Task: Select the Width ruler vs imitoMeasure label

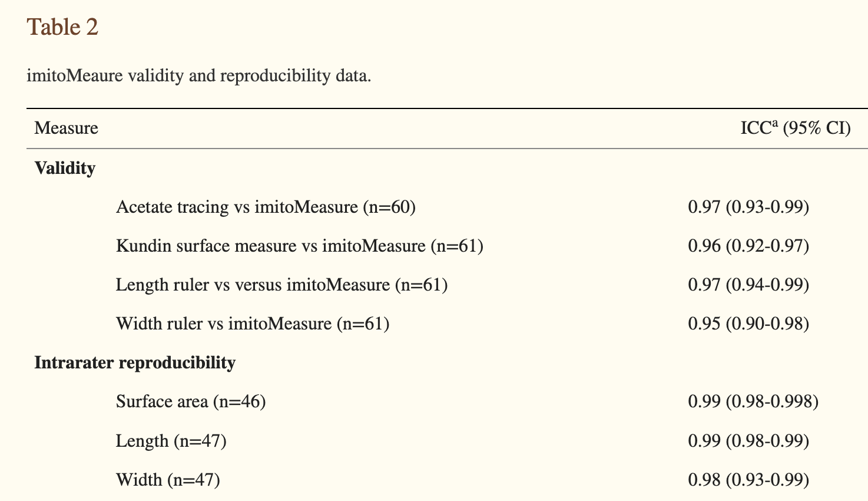Action: coord(253,324)
